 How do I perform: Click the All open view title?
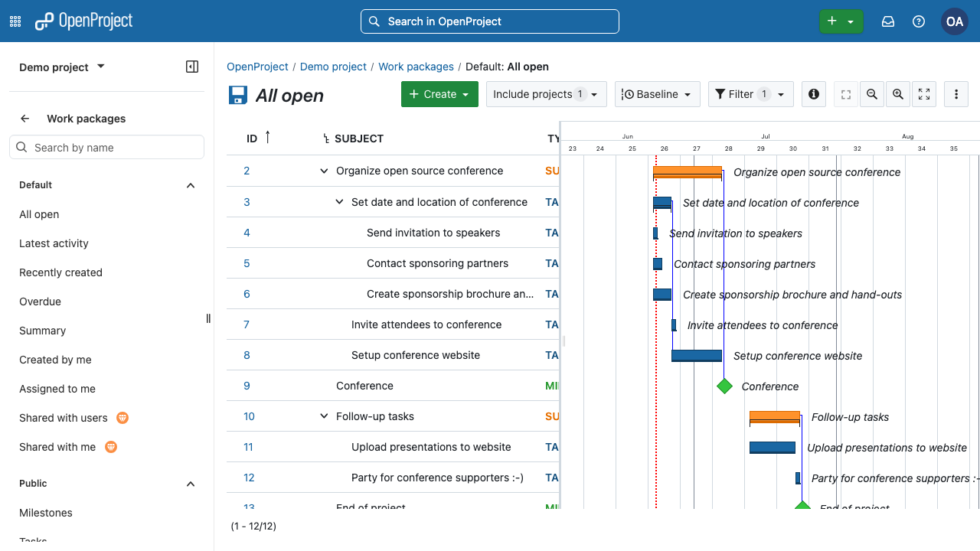(289, 96)
